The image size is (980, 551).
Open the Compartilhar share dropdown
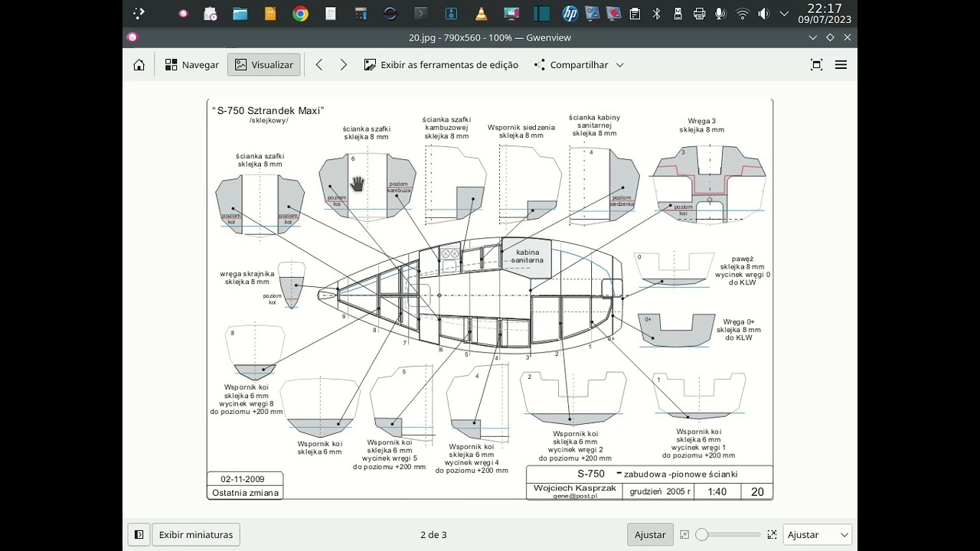coord(579,65)
